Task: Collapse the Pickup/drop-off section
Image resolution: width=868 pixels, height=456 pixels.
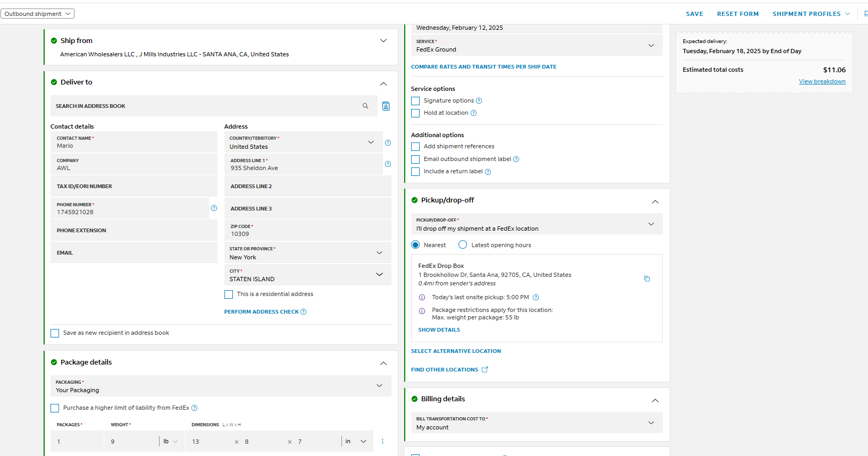Action: 655,202
